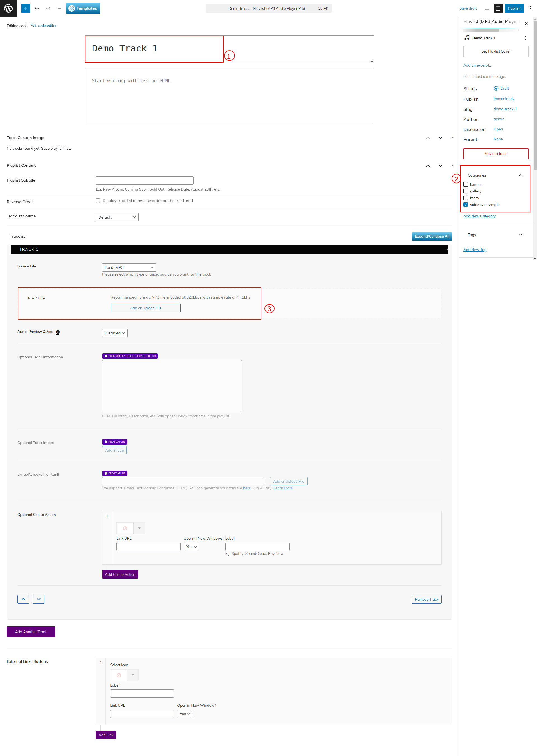Click the Templates button in toolbar
The image size is (537, 756).
[x=83, y=8]
